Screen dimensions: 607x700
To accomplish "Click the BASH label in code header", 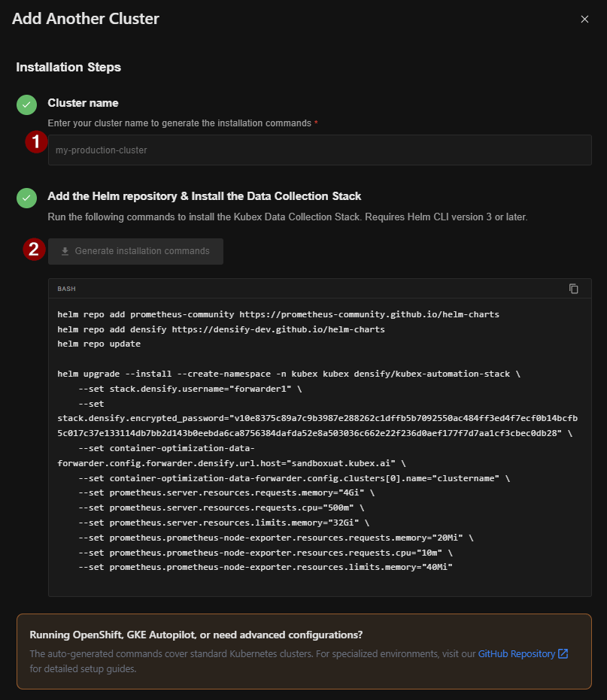I will point(66,289).
